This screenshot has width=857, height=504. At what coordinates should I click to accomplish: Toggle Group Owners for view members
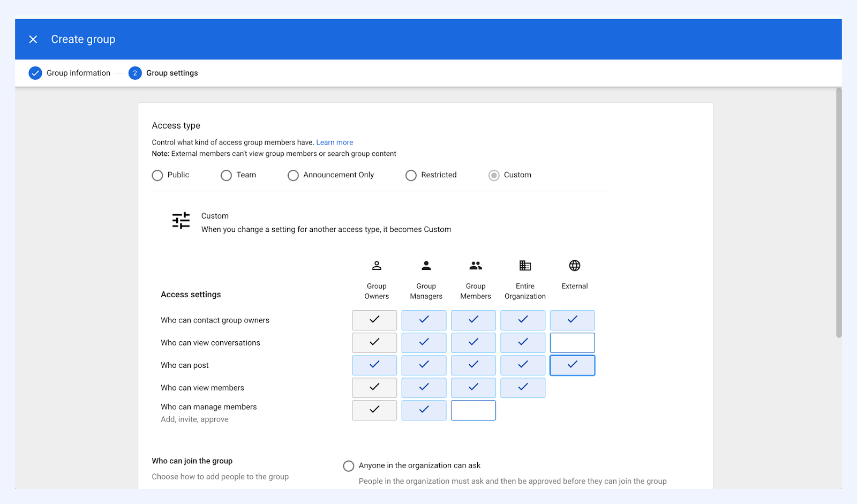pyautogui.click(x=374, y=388)
